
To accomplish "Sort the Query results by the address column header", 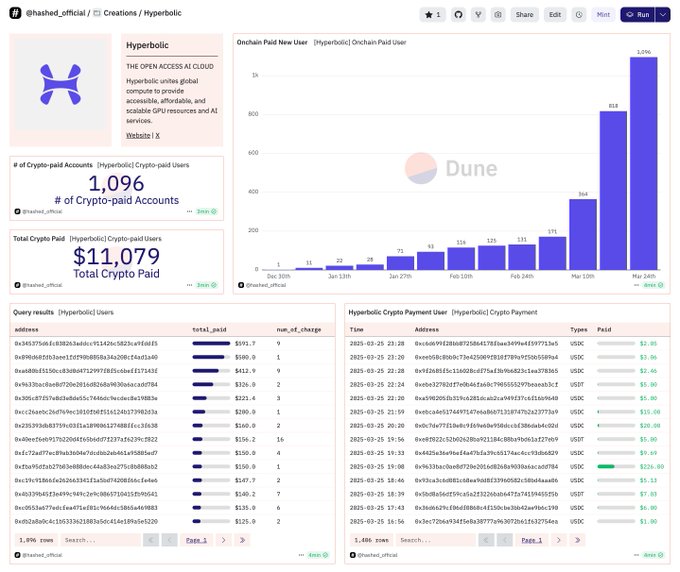I will pyautogui.click(x=26, y=330).
